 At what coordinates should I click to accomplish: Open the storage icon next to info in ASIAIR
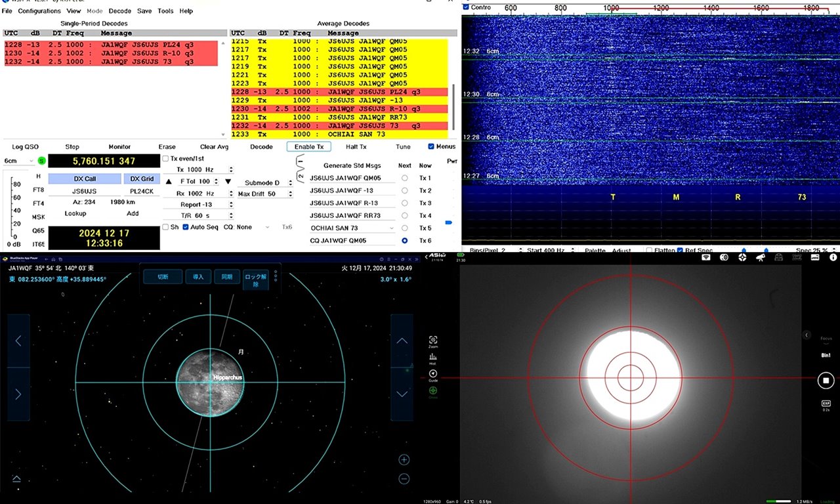point(814,258)
